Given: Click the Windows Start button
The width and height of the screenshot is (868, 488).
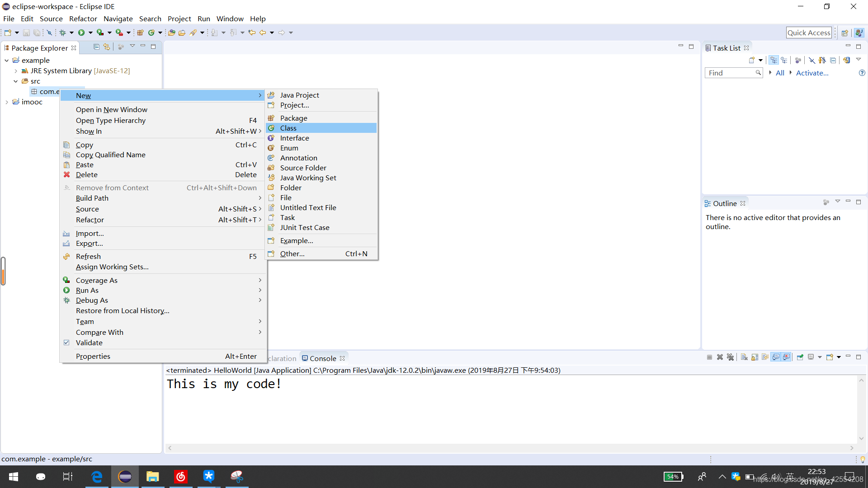Looking at the screenshot, I should (14, 476).
